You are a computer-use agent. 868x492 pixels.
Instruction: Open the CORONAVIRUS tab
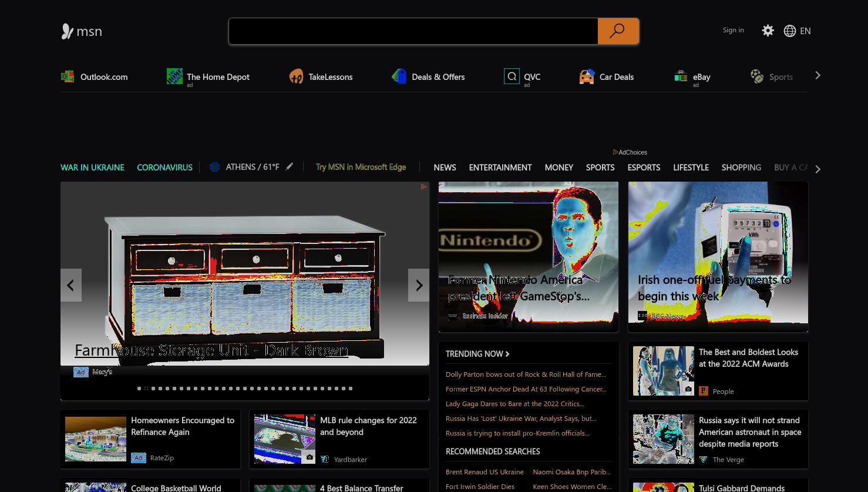pyautogui.click(x=164, y=167)
